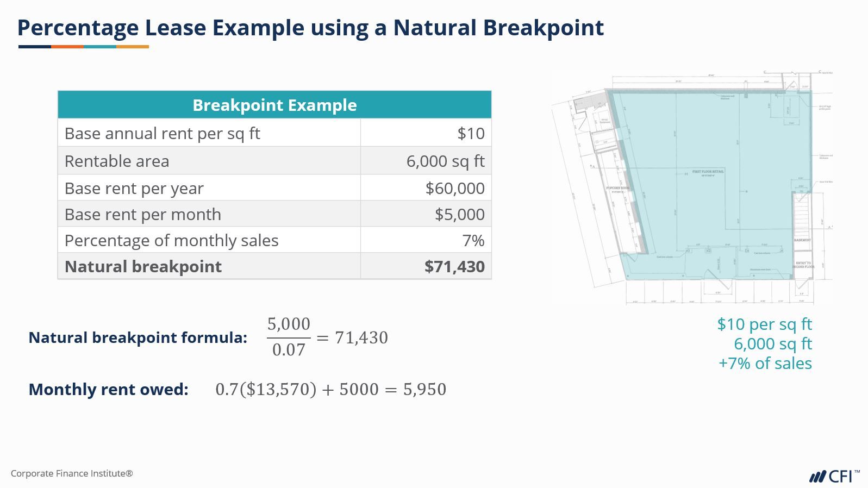Click the navy segment of the title underline
Image resolution: width=868 pixels, height=488 pixels.
pyautogui.click(x=35, y=47)
